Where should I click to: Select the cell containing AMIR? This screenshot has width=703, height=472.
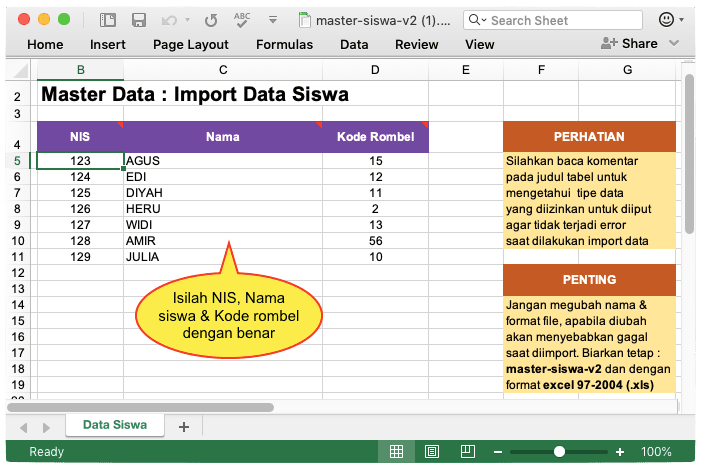(223, 241)
